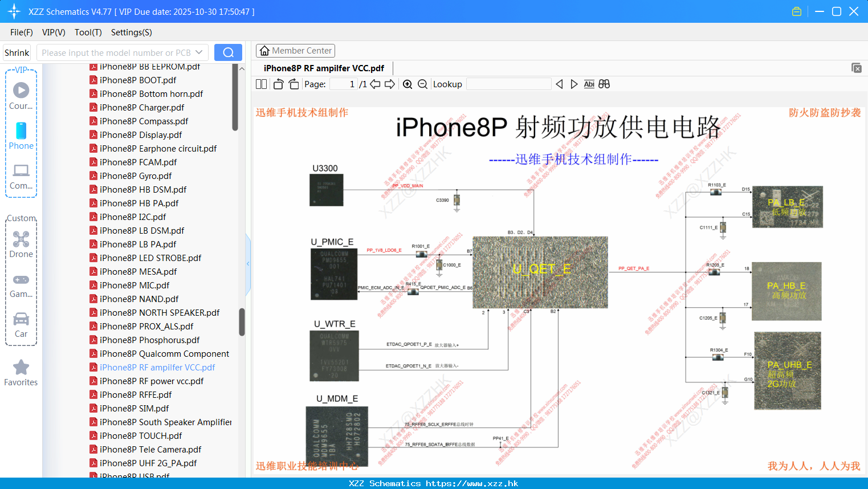868x489 pixels.
Task: Open the model number dropdown arrow
Action: tap(199, 52)
